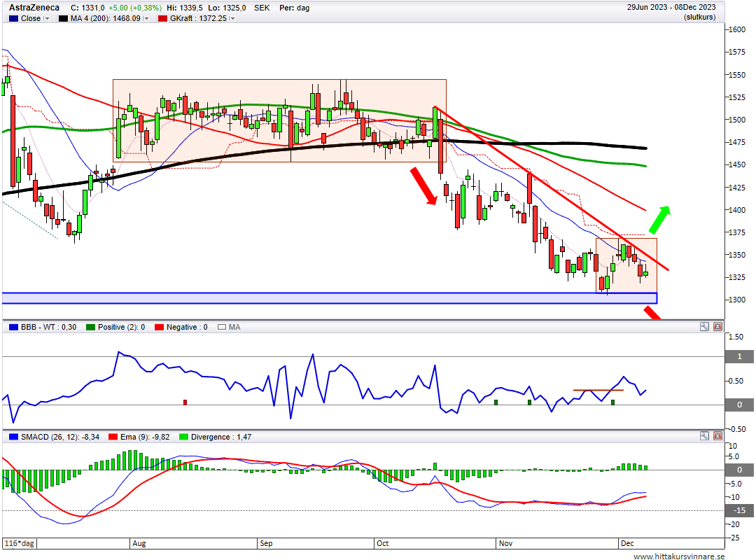Toggle the empty MA box in BBB legend
The width and height of the screenshot is (756, 560).
coord(222,327)
